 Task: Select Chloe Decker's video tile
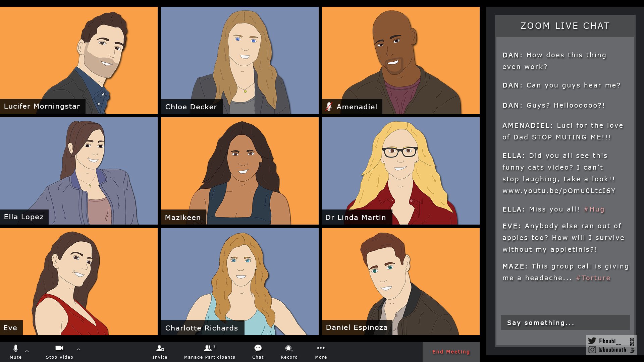click(x=239, y=60)
